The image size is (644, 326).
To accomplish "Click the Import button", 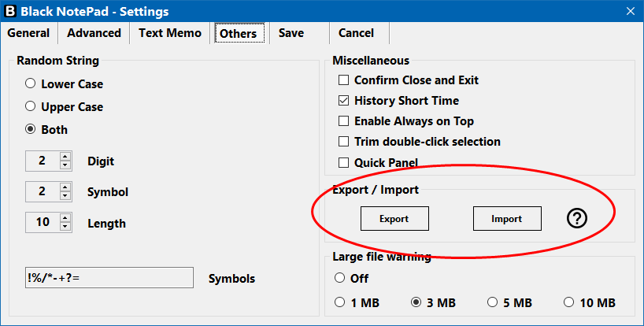I will point(507,218).
